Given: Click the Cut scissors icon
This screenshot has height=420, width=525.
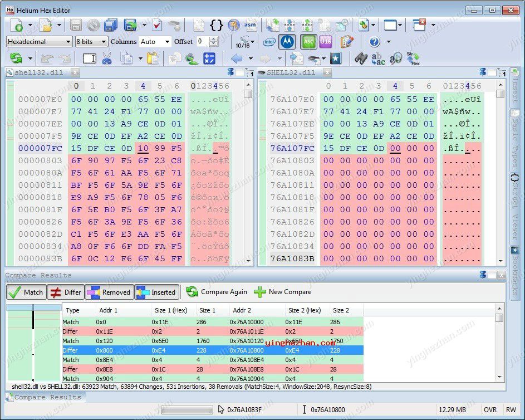Looking at the screenshot, I should click(x=107, y=58).
